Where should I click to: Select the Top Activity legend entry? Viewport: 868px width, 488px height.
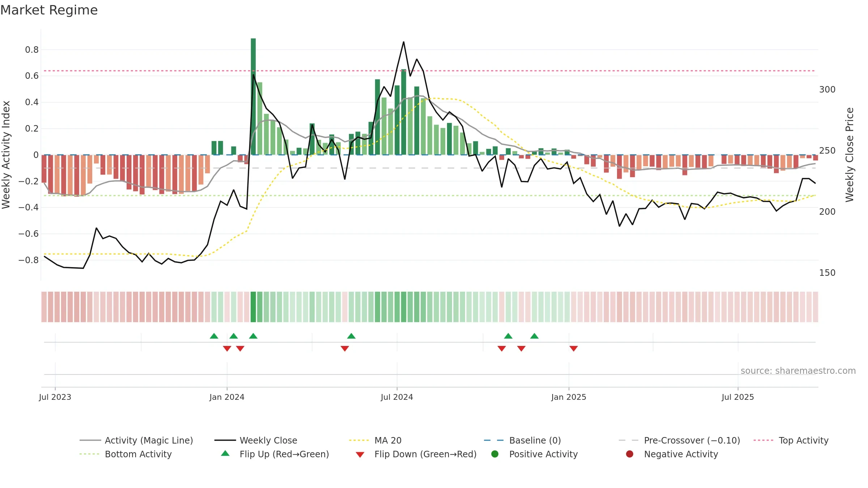coord(791,440)
